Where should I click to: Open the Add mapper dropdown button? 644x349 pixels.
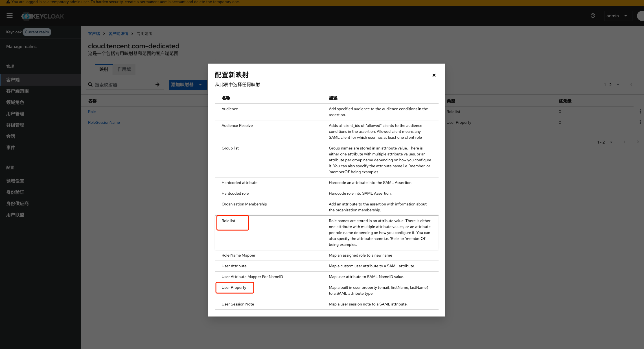pyautogui.click(x=187, y=85)
